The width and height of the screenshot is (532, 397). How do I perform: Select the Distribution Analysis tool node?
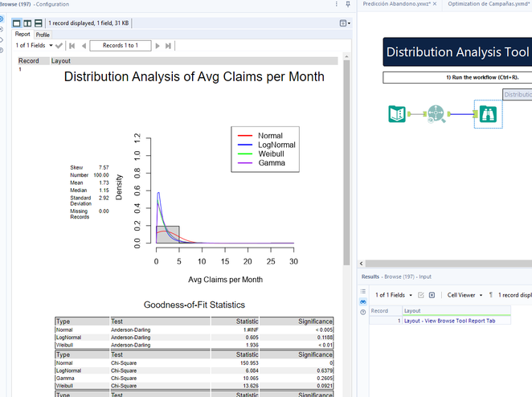[436, 114]
